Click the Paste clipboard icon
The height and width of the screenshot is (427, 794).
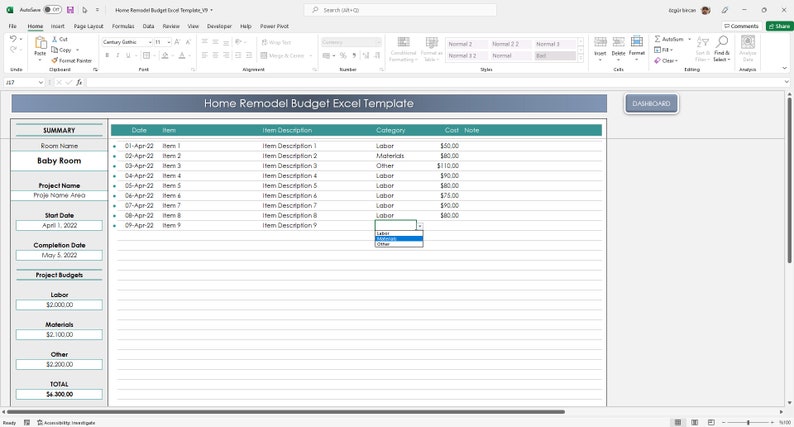point(40,44)
